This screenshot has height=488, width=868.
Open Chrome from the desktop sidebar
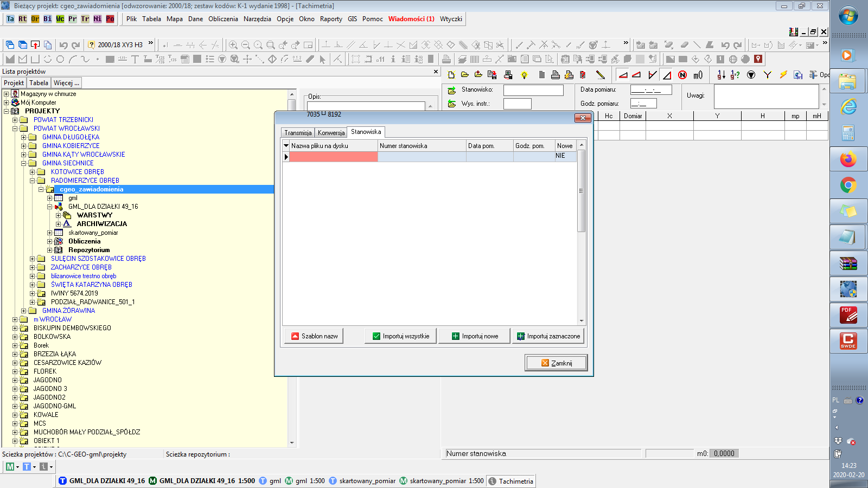(x=848, y=185)
